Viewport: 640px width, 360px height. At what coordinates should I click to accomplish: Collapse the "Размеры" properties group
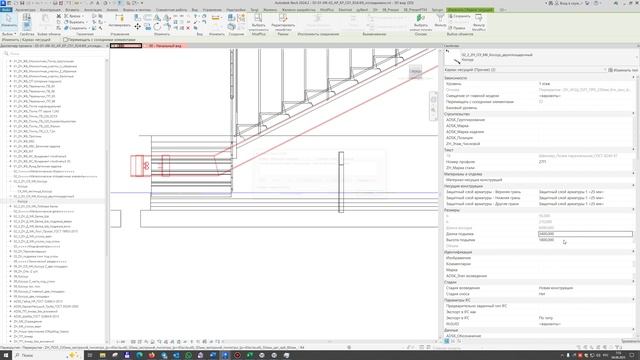coord(633,210)
